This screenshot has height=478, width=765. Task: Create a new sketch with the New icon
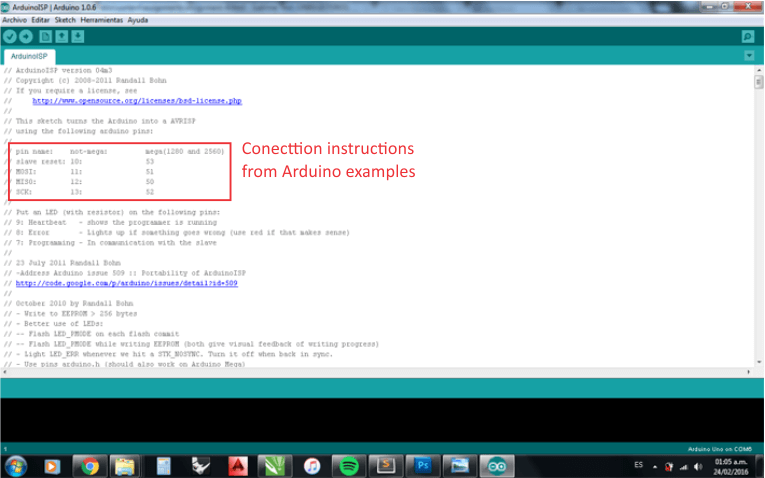point(45,37)
